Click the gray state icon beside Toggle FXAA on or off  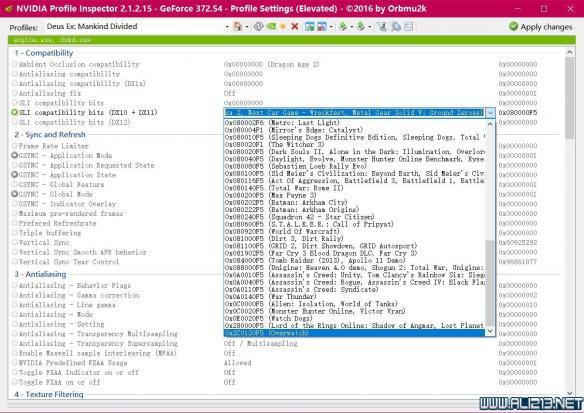coord(15,382)
